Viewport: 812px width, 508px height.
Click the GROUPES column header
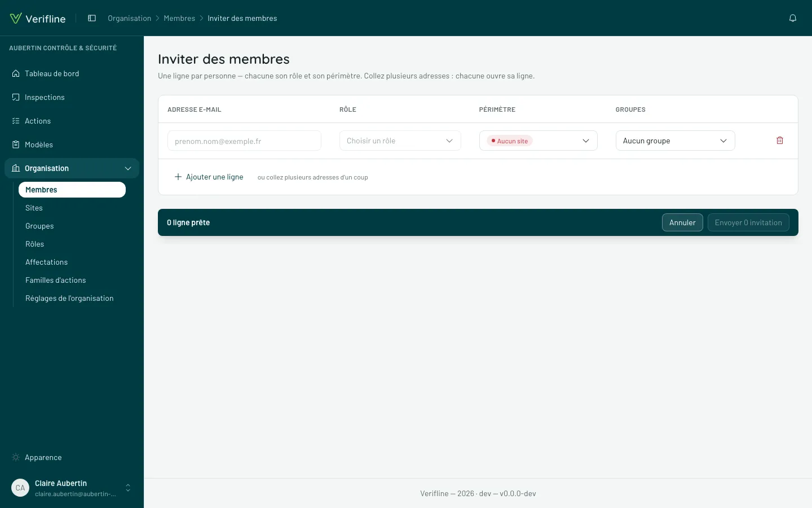pyautogui.click(x=630, y=110)
